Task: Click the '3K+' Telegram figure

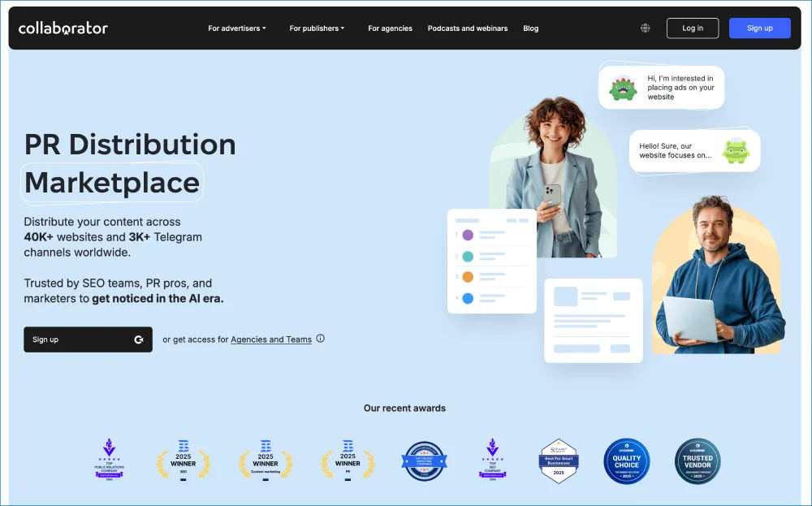Action: (x=140, y=237)
